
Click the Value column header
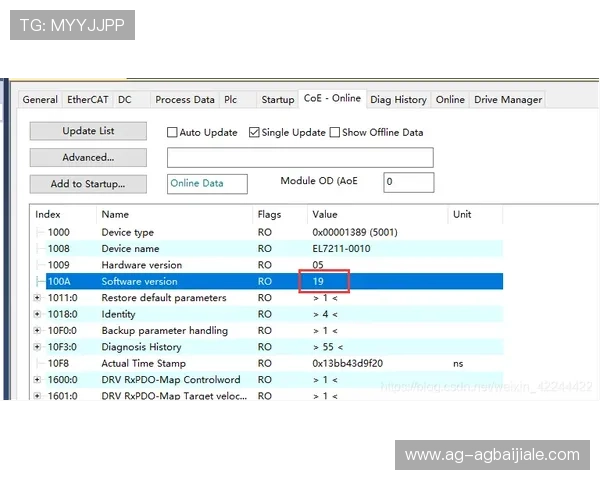(x=325, y=214)
